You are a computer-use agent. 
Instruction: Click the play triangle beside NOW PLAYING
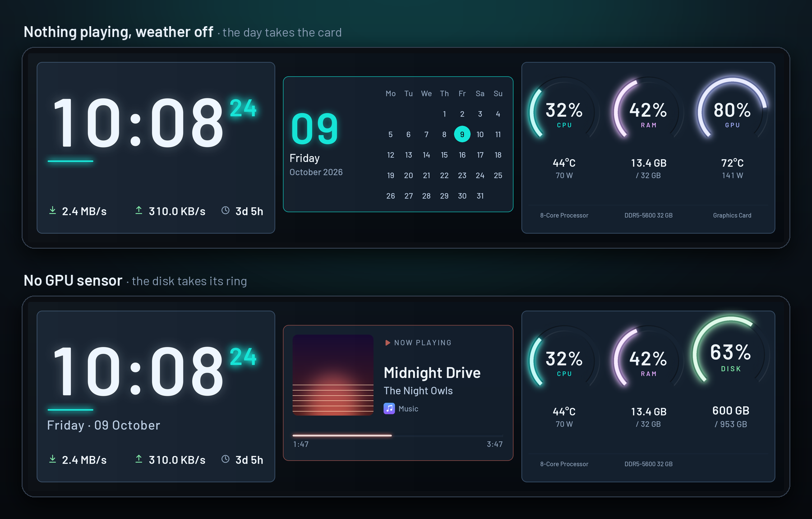pos(388,343)
